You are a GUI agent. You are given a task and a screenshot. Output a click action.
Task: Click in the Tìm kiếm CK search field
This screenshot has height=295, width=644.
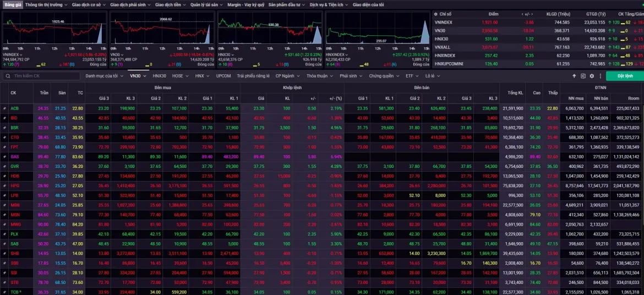(41, 76)
